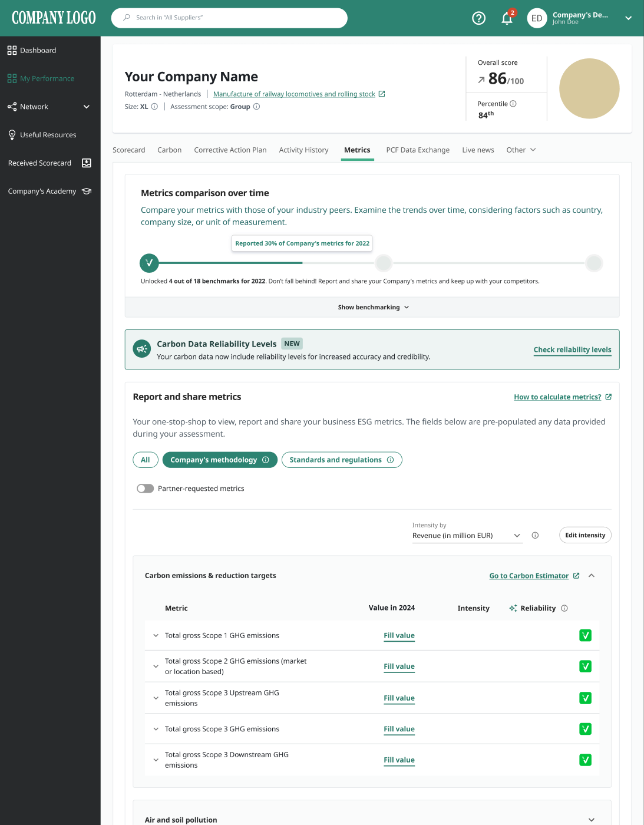Expand Show benchmarking section
The height and width of the screenshot is (825, 644).
[x=372, y=307]
